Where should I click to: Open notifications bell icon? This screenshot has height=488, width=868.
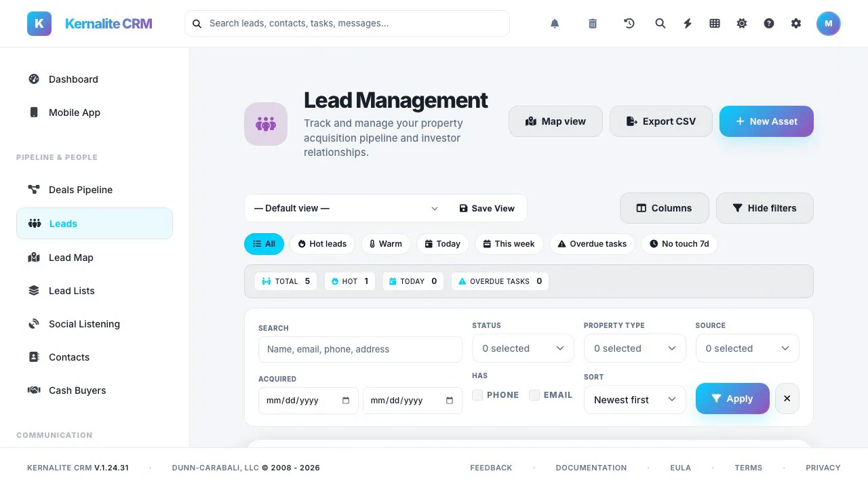click(555, 24)
